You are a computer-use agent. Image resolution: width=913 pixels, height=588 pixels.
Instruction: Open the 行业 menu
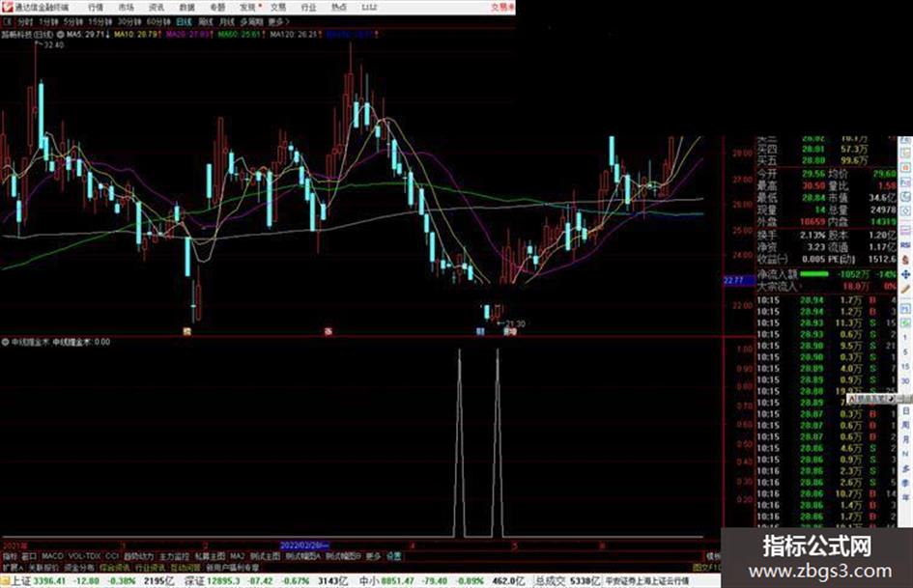pos(308,8)
